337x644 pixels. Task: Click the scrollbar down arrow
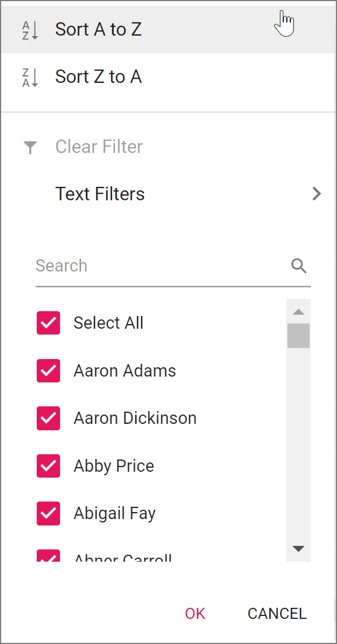click(299, 549)
